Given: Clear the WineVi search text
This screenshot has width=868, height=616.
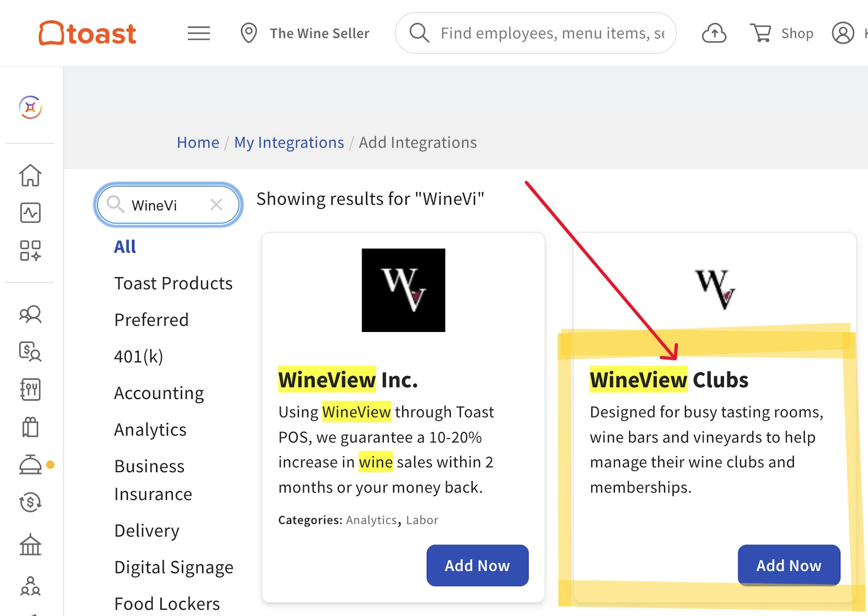Looking at the screenshot, I should click(216, 205).
